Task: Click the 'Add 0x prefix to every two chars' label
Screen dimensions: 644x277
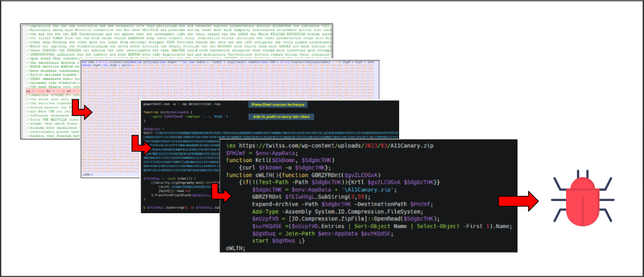Action: tap(281, 116)
